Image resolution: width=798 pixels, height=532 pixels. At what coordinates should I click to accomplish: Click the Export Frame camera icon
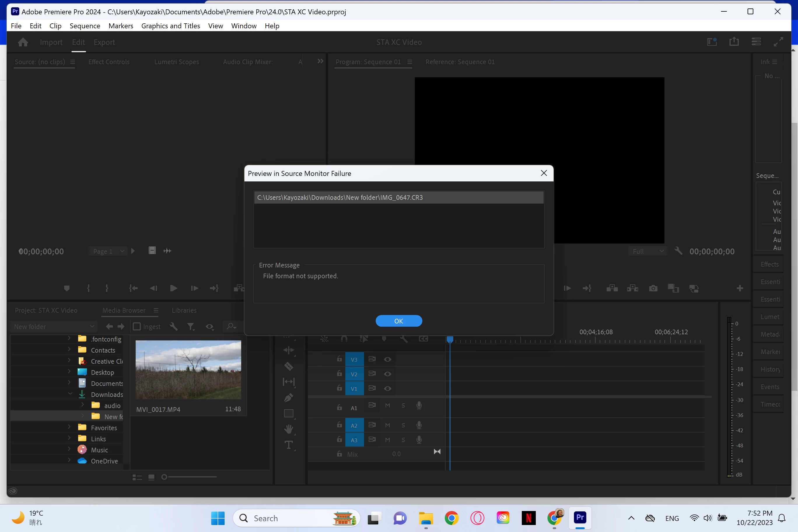coord(653,288)
